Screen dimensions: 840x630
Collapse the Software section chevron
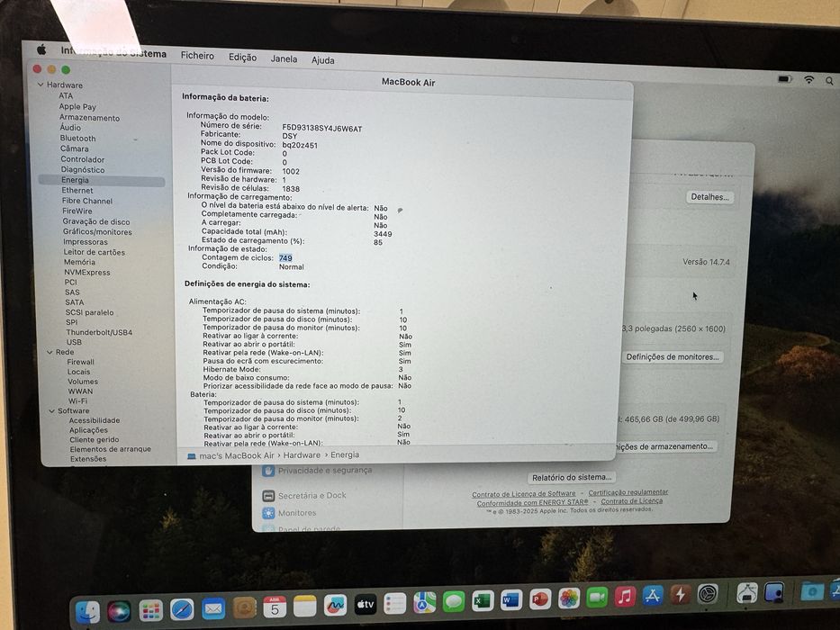(52, 411)
